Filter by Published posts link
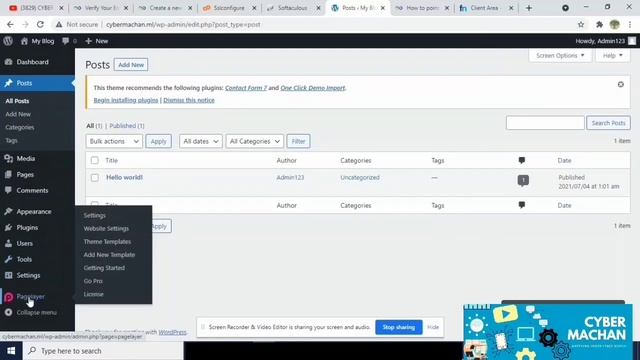 pos(127,126)
